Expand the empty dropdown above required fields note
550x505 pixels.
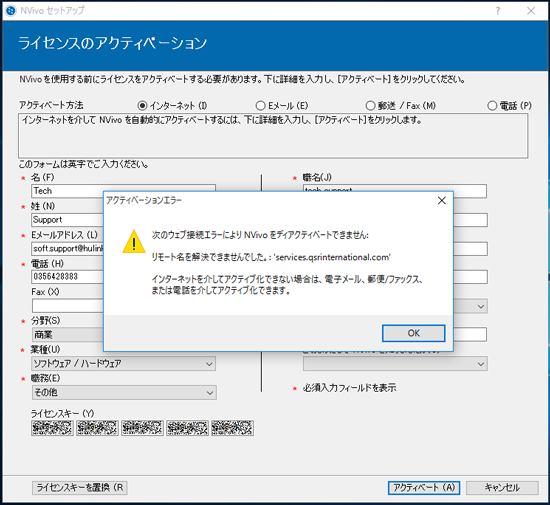click(395, 364)
